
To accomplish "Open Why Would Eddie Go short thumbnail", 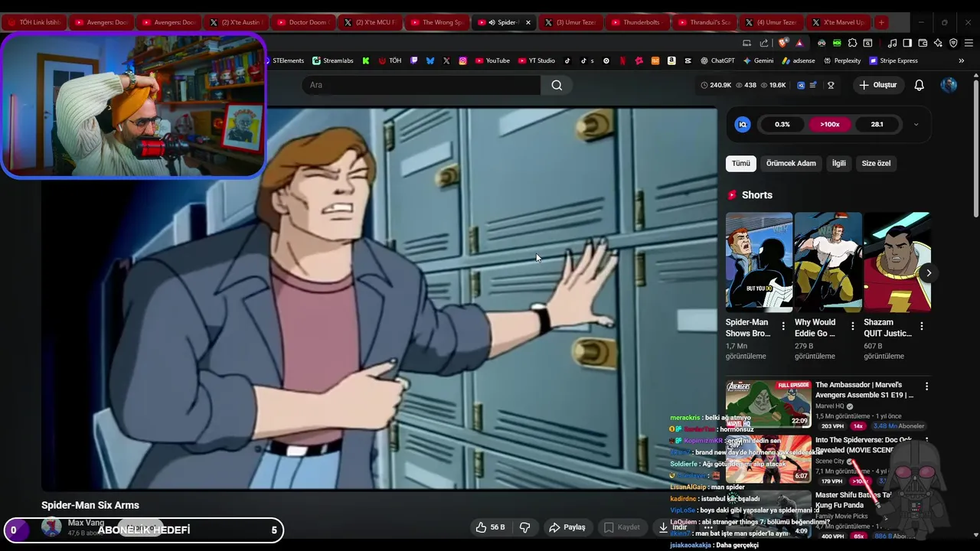I will click(x=828, y=262).
